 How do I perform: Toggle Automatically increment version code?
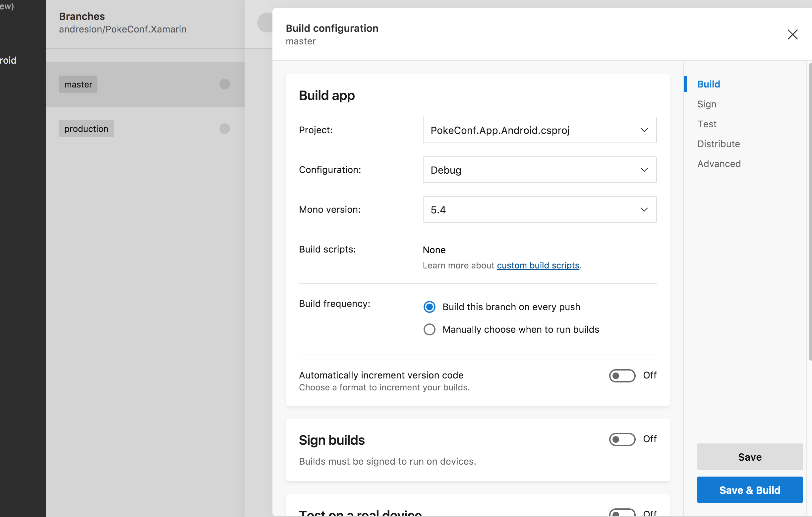point(621,376)
